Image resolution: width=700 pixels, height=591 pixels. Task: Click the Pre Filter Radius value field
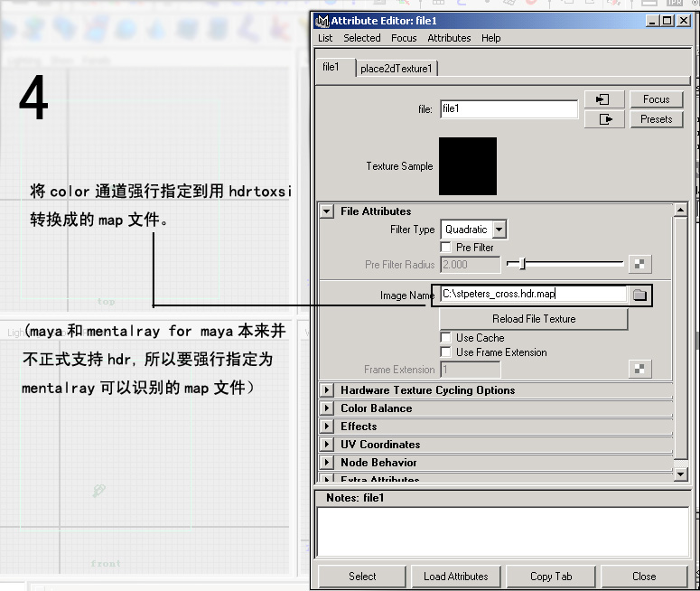[x=470, y=265]
